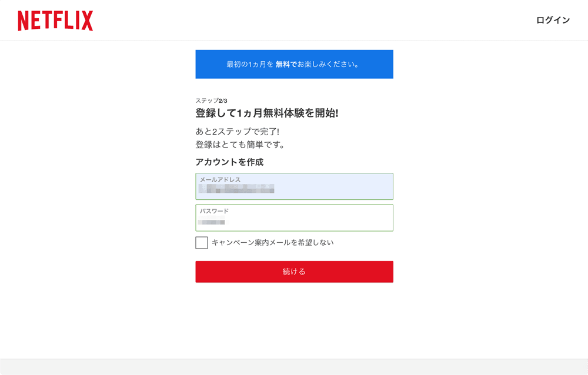Click the ステップ2/3 step indicator
The width and height of the screenshot is (588, 375).
pos(211,101)
